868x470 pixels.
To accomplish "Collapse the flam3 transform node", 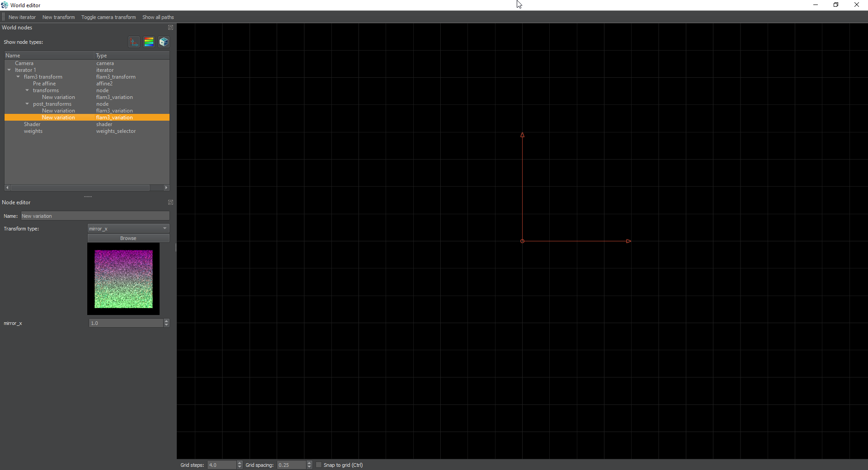I will pyautogui.click(x=18, y=77).
